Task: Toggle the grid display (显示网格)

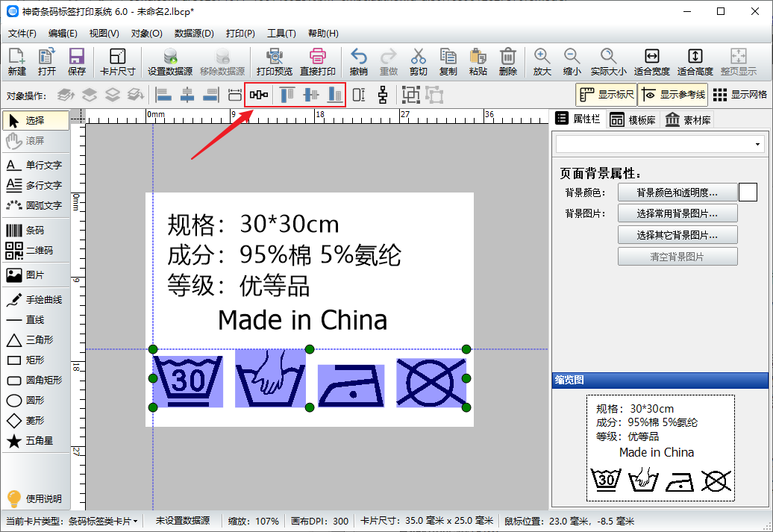Action: point(740,95)
